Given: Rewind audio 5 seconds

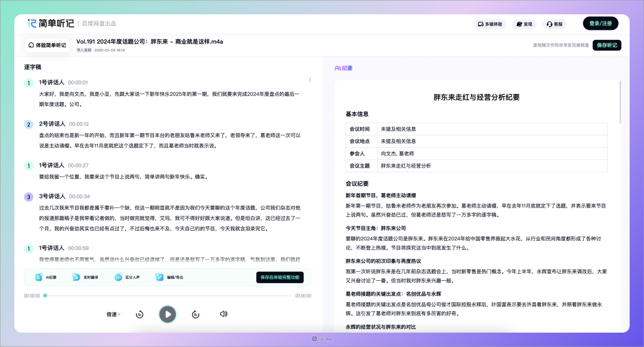Looking at the screenshot, I should 140,314.
